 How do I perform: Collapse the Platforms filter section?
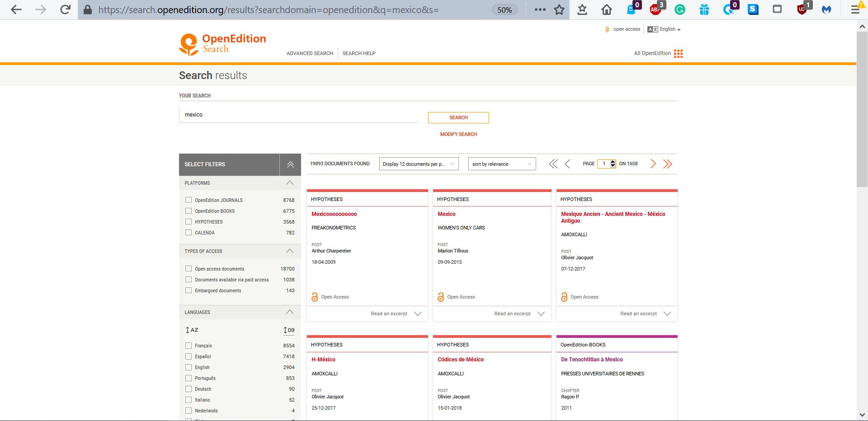(290, 183)
